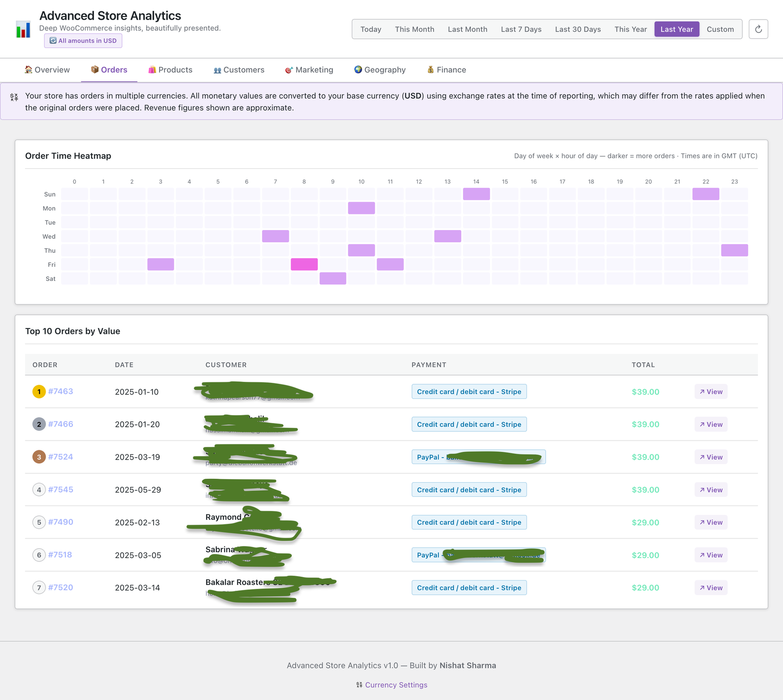Click the rank 5 badge for order #7490
This screenshot has width=783, height=700.
click(x=39, y=522)
